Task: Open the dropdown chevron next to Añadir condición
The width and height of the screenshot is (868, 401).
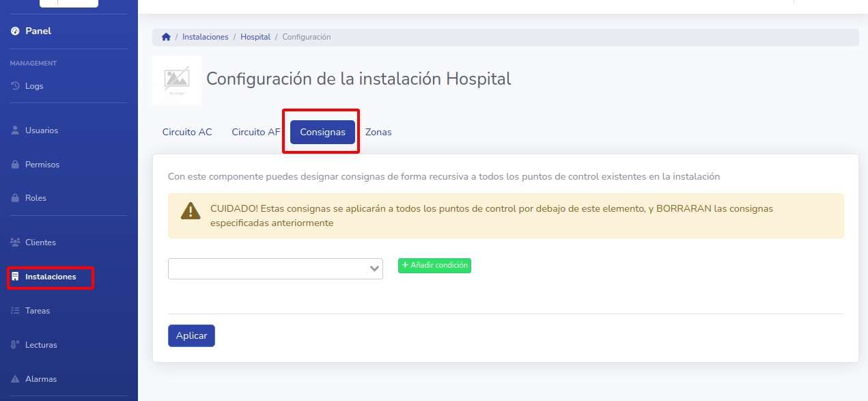Action: [x=374, y=268]
